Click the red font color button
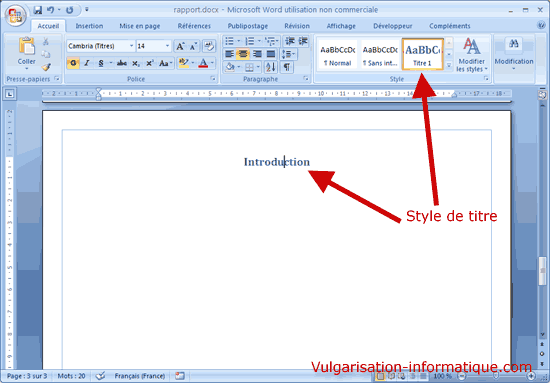This screenshot has width=550, height=383. [x=203, y=63]
